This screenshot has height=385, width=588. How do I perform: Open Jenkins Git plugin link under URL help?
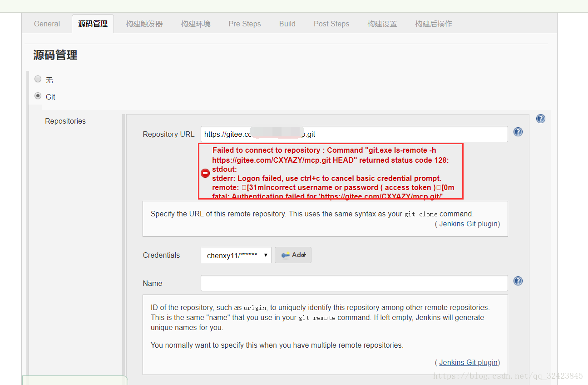(x=469, y=224)
